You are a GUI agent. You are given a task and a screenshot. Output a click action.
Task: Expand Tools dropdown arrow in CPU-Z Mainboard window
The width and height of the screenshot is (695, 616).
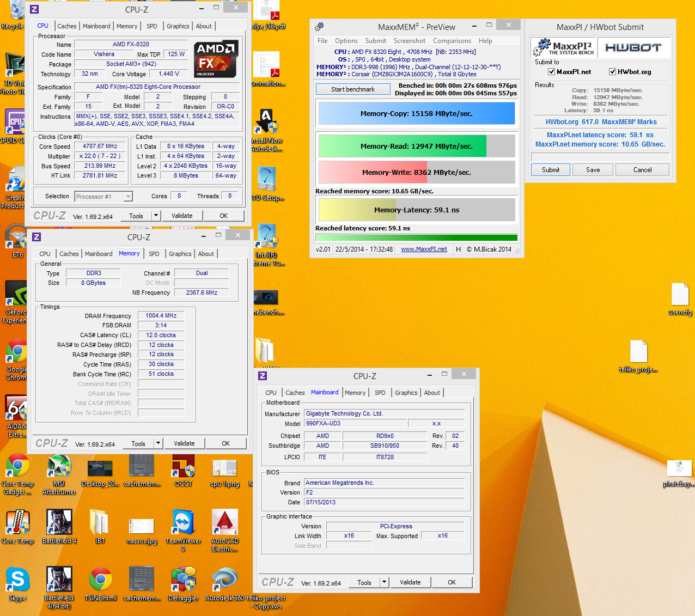pyautogui.click(x=384, y=582)
